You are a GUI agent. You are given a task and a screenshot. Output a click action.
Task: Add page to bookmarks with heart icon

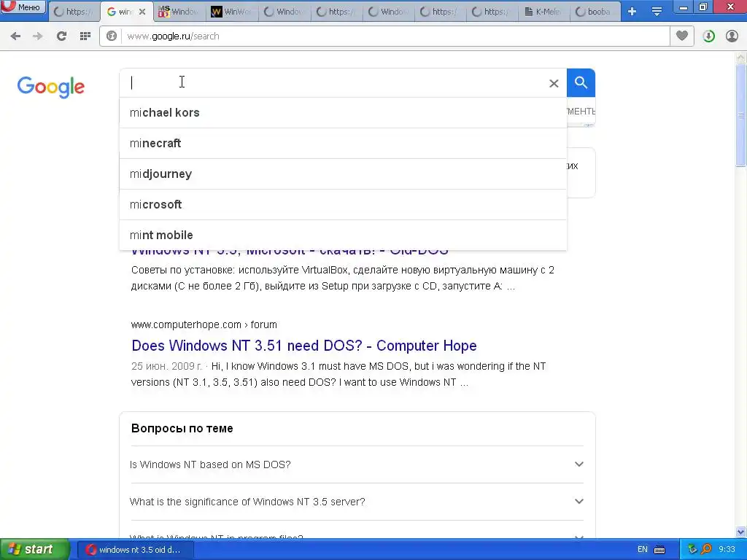pyautogui.click(x=682, y=36)
